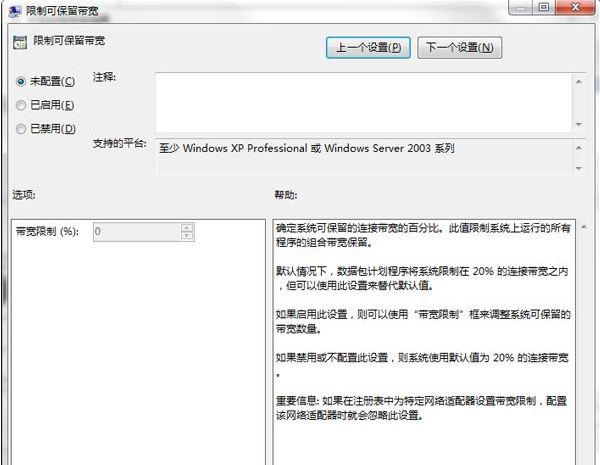Maximize the 限制可保留带宽 window
This screenshot has height=465, width=600.
544,7
